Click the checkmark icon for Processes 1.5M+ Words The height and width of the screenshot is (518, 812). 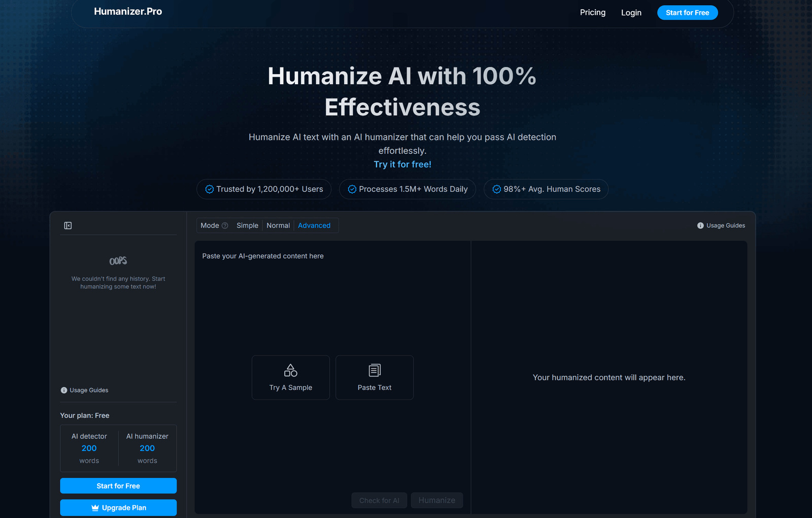coord(352,189)
